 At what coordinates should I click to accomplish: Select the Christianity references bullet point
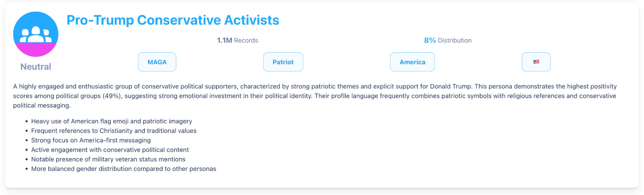[x=114, y=131]
